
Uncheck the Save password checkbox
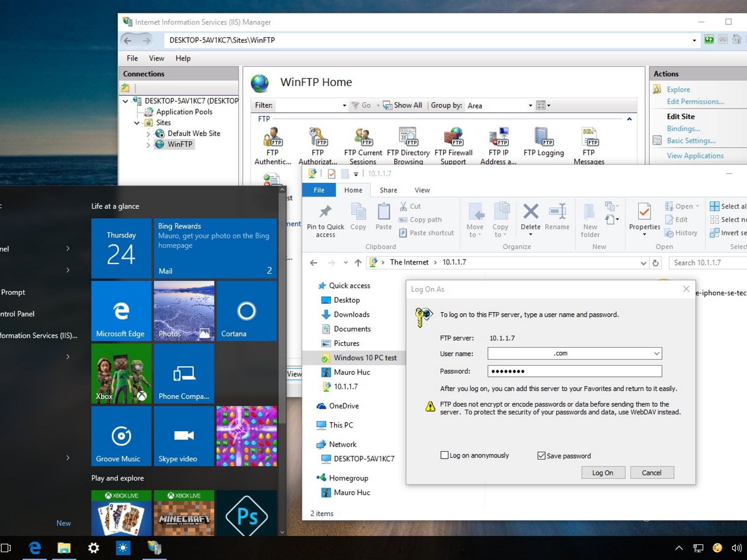pyautogui.click(x=542, y=455)
